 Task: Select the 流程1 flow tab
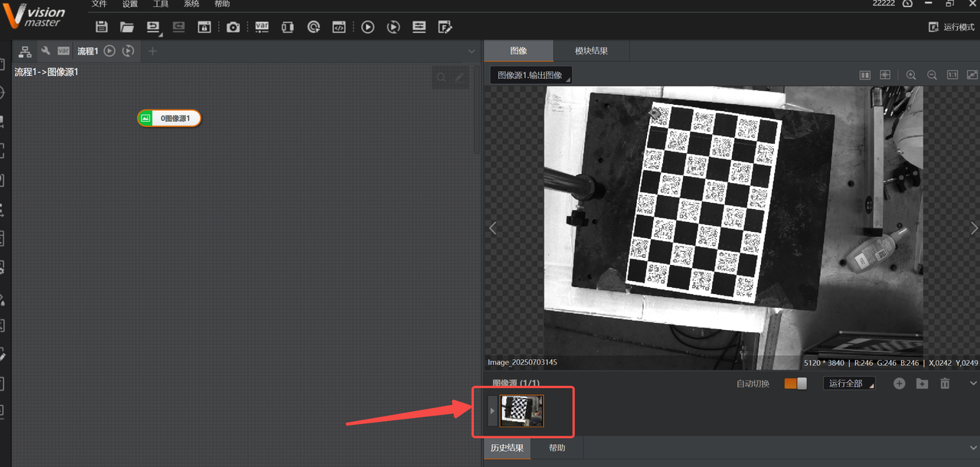88,51
